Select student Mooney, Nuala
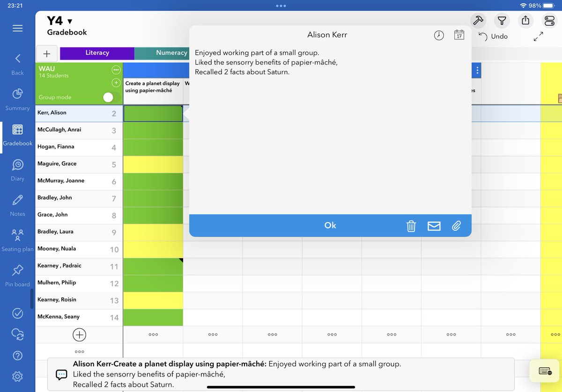This screenshot has width=562, height=392. (79, 249)
